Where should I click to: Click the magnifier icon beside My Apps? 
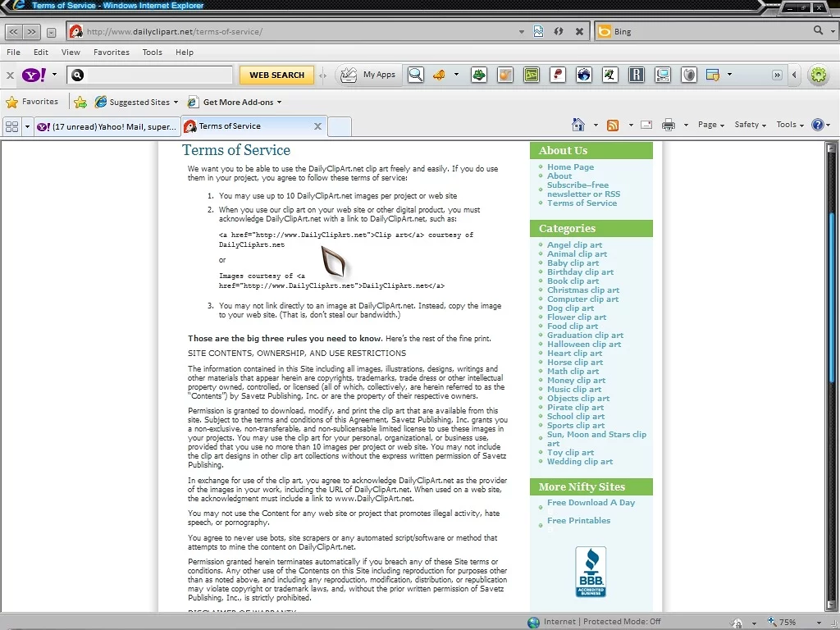point(416,75)
